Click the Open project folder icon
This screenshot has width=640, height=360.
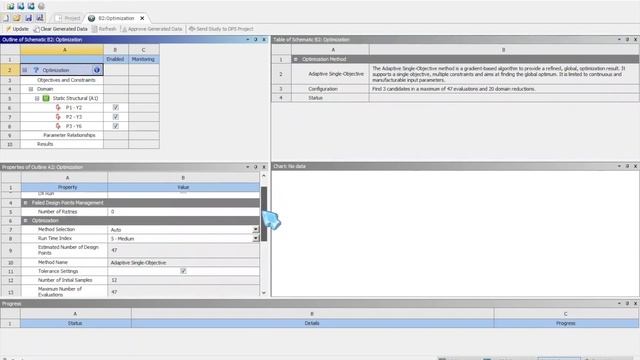[17, 18]
